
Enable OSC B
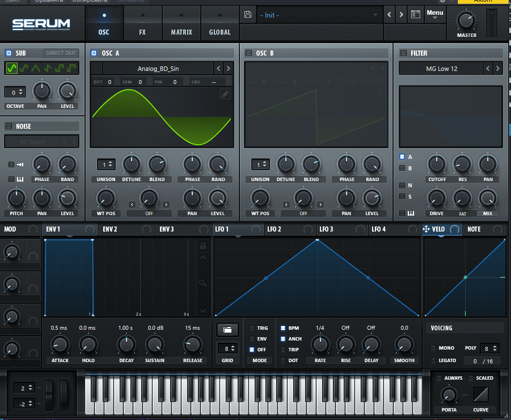[248, 53]
